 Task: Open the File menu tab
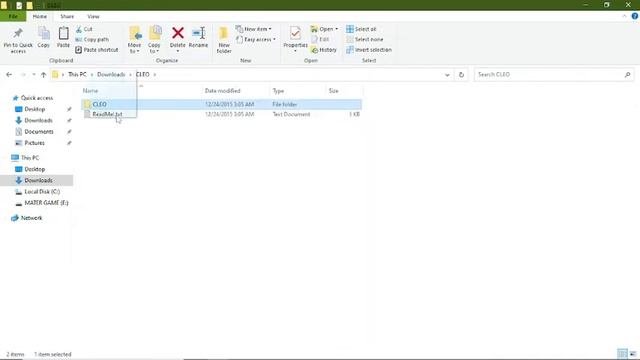[x=13, y=16]
